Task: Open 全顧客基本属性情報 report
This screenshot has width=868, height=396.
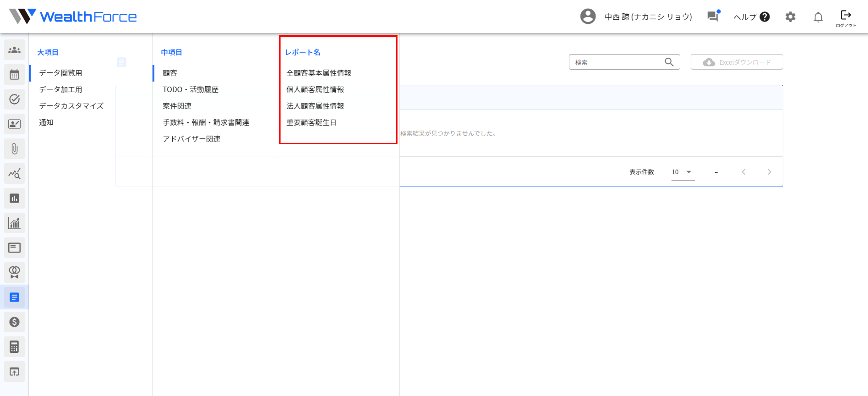Action: [x=318, y=73]
